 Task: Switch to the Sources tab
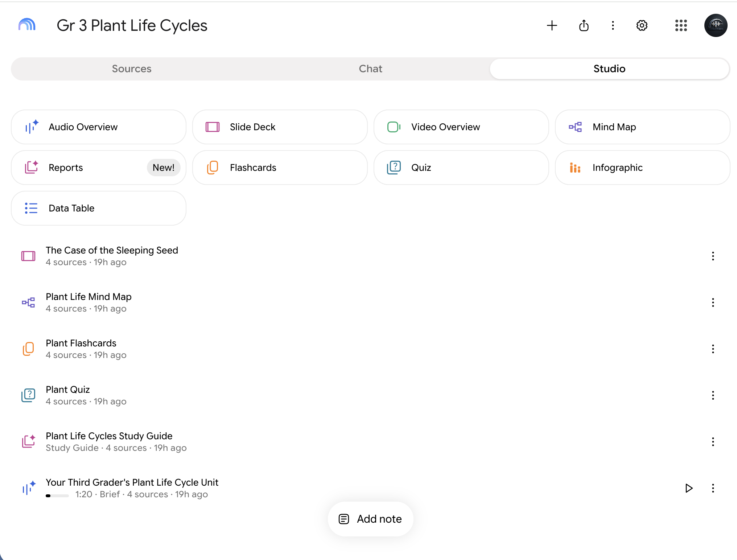[x=132, y=69]
